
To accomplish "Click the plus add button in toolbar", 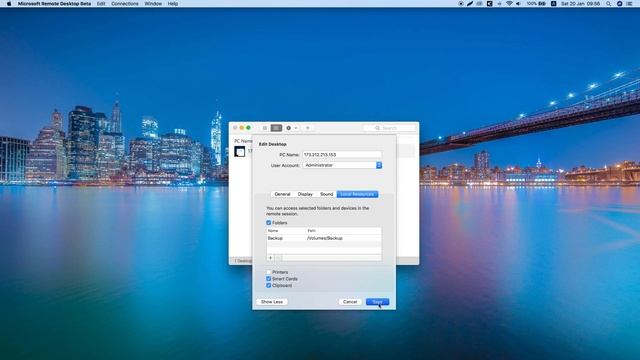I will (x=308, y=128).
